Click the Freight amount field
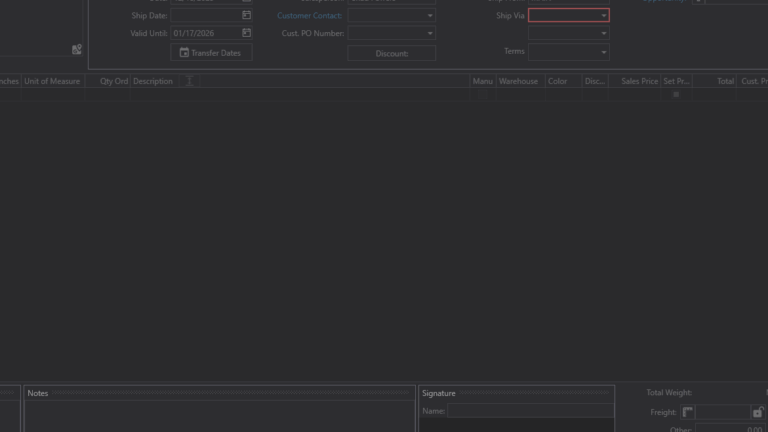This screenshot has width=768, height=432. click(723, 412)
